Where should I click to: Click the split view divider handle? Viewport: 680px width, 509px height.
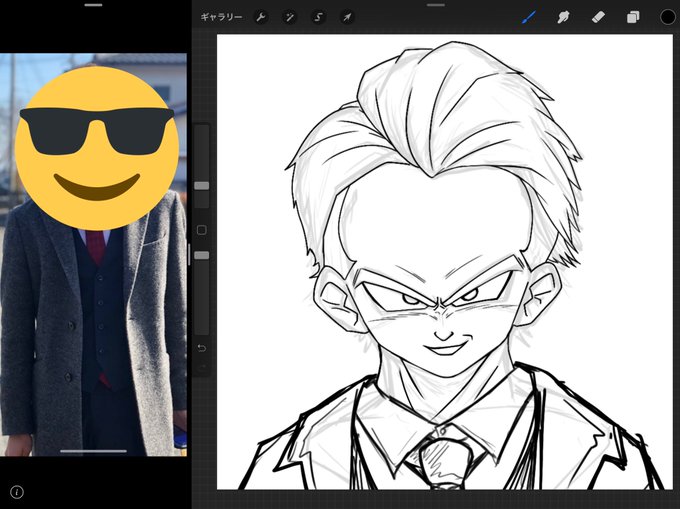click(x=189, y=254)
